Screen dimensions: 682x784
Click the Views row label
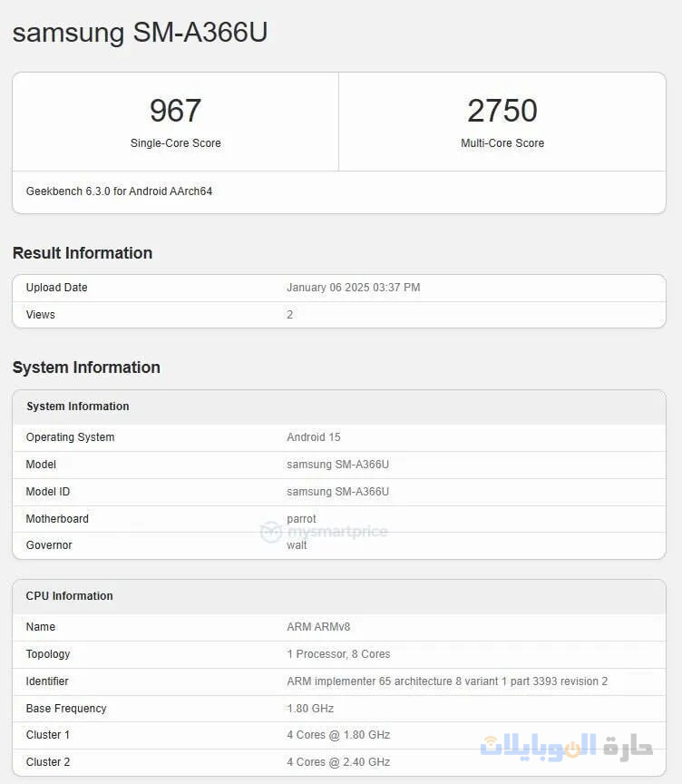(40, 315)
